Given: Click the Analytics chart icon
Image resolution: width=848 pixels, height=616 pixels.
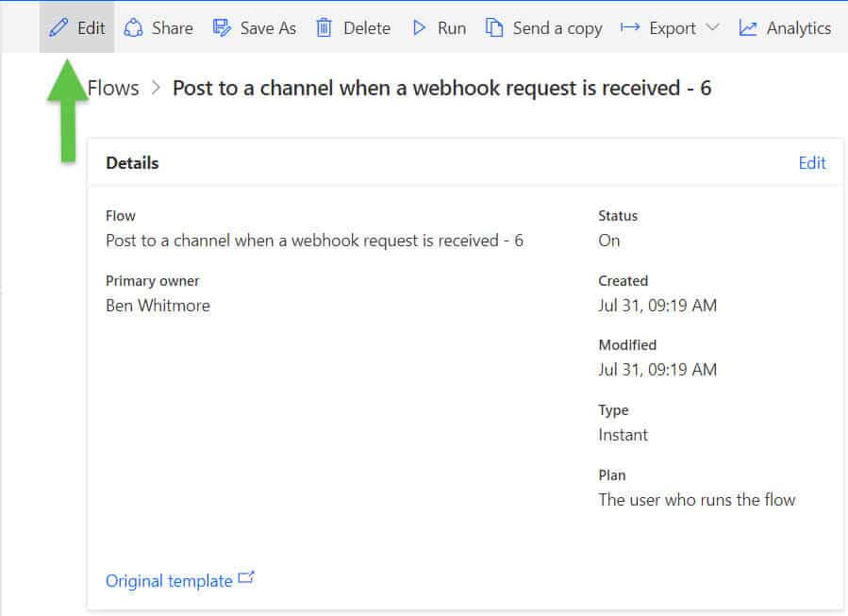Looking at the screenshot, I should (747, 27).
